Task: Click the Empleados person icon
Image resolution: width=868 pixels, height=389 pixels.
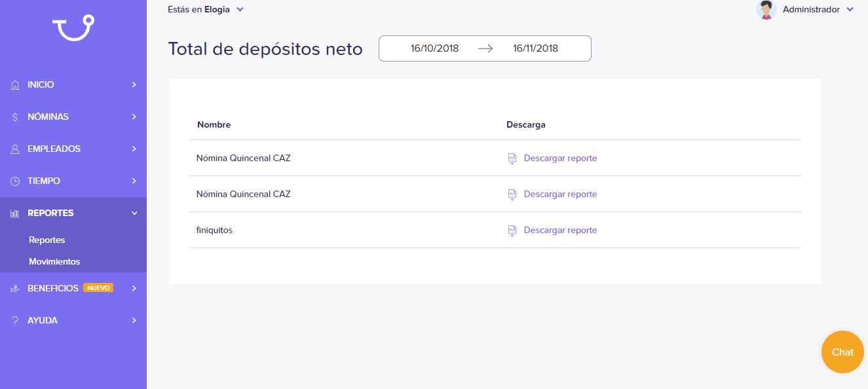Action: coord(15,149)
